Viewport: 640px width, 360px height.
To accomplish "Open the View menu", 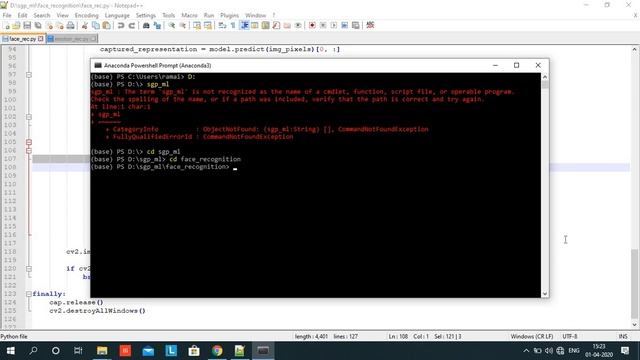I will coord(62,15).
